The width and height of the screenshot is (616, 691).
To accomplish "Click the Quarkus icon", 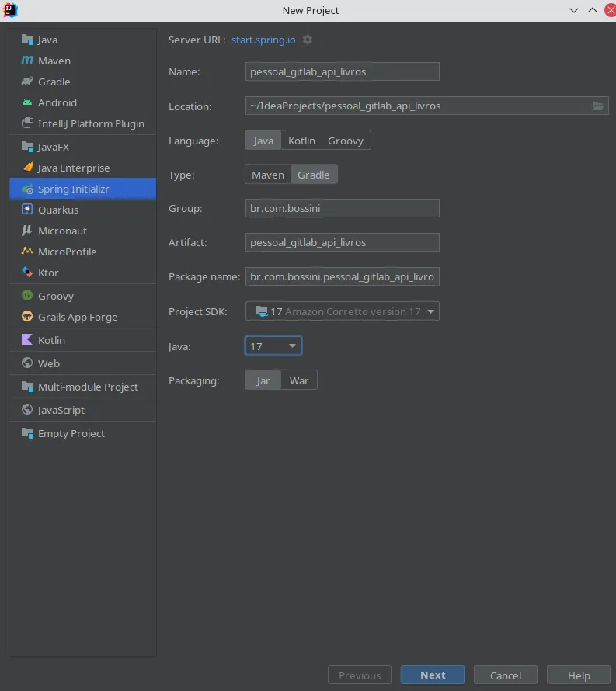I will 27,210.
